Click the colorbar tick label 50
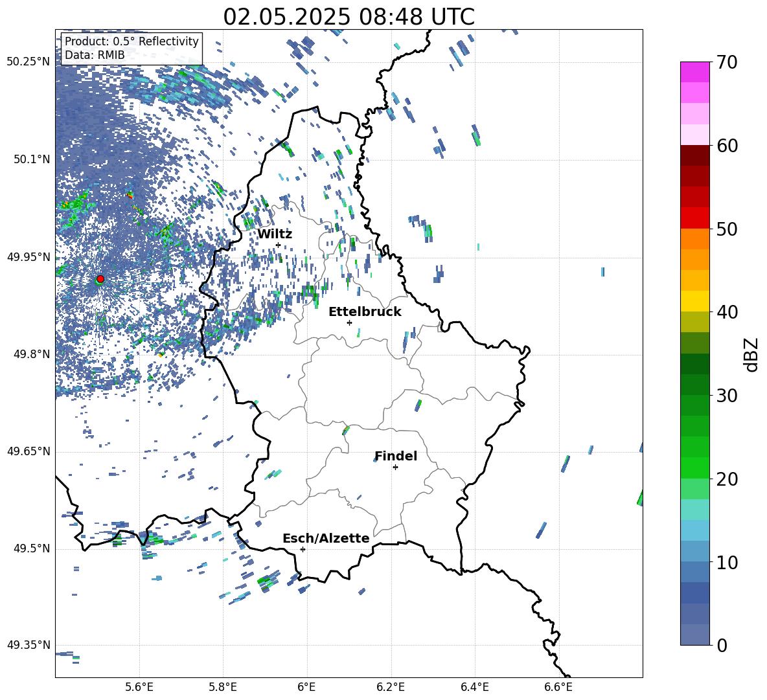This screenshot has height=700, width=767. tap(727, 229)
